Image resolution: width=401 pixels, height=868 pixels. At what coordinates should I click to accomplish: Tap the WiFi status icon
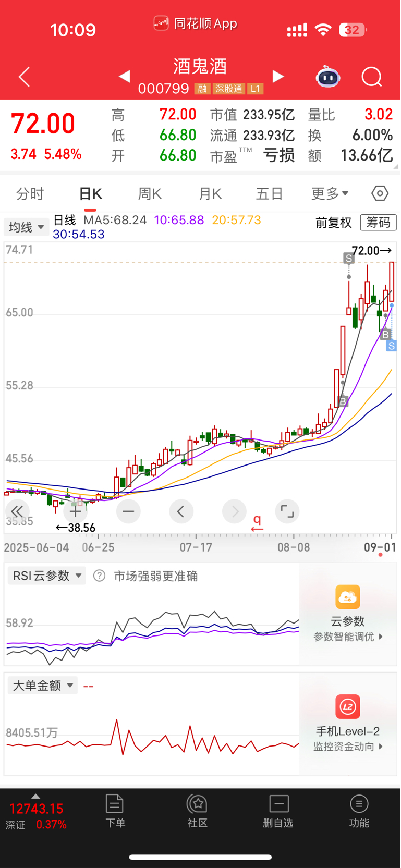323,30
